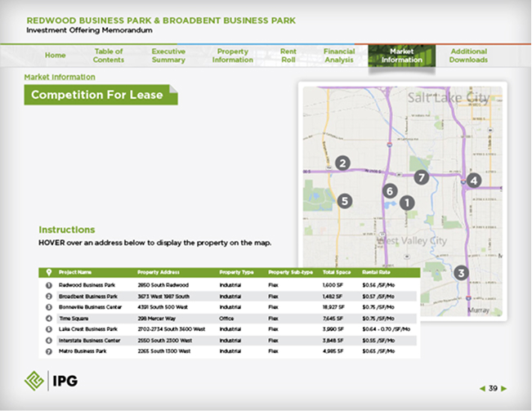532x411 pixels.
Task: Open Property Information tab
Action: [233, 56]
